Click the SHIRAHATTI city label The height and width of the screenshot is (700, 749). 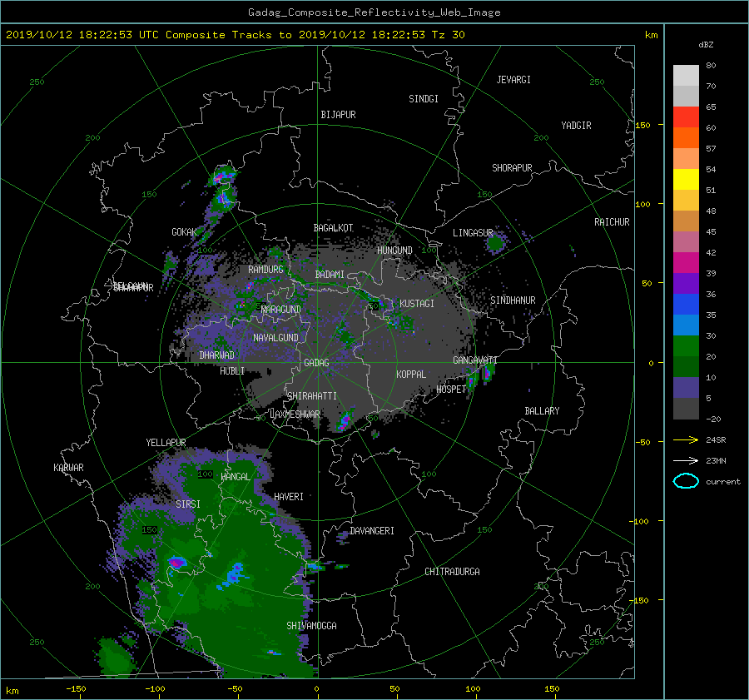[312, 396]
